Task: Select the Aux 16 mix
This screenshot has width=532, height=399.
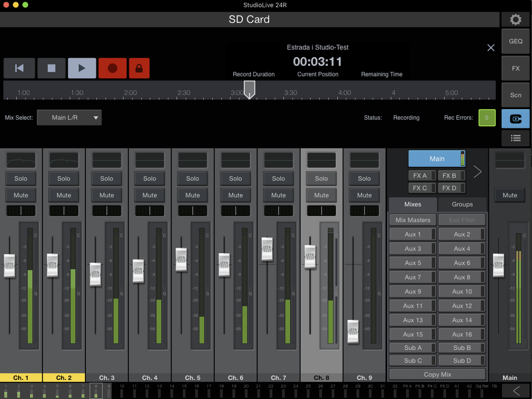Action: click(462, 334)
